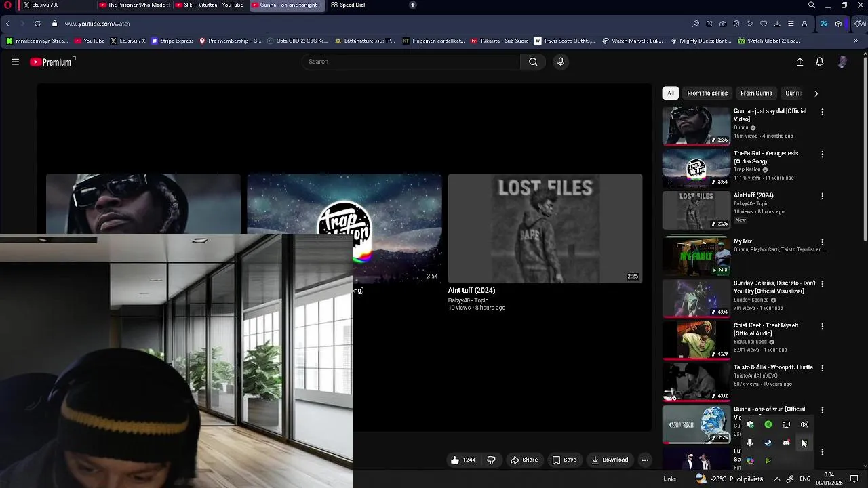Open weather widget -28°C Puolipilvistä

[x=729, y=479]
